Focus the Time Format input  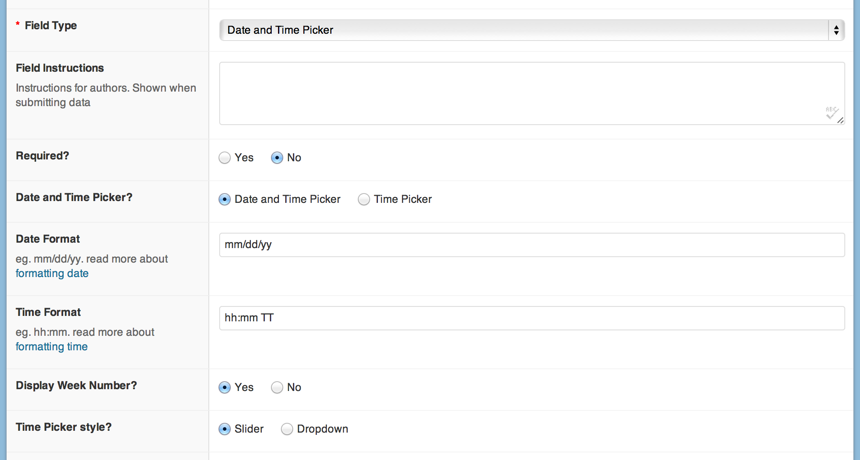coord(531,318)
